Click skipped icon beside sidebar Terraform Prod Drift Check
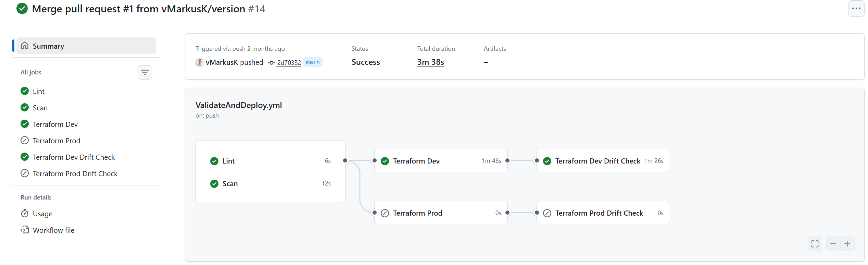The image size is (868, 265). tap(25, 173)
